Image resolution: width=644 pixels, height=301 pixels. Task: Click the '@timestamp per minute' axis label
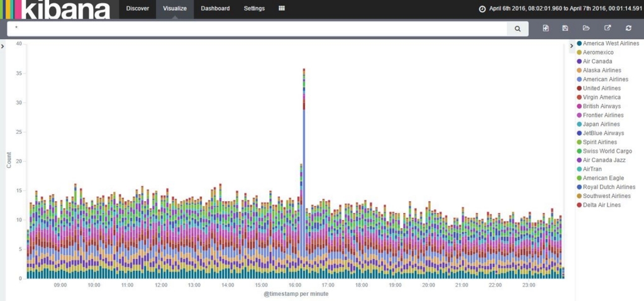(296, 294)
